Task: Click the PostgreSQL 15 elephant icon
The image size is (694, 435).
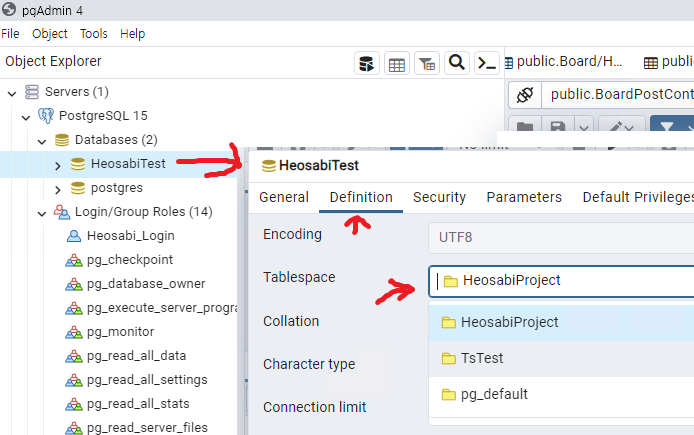Action: [x=46, y=116]
